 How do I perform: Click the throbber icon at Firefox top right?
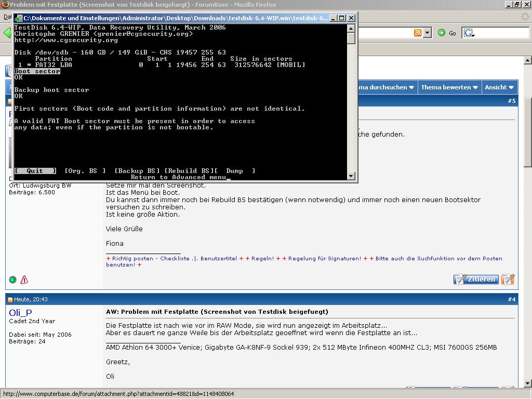tap(525, 17)
